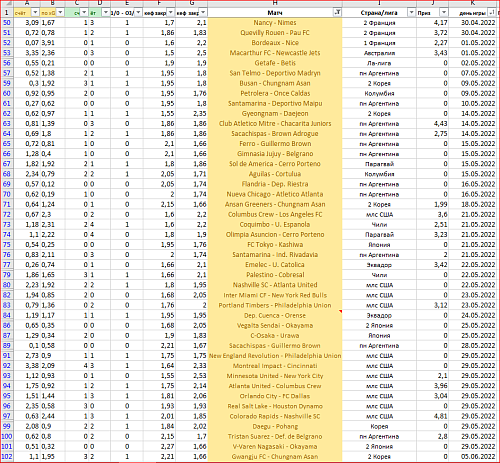Viewport: 500px width, 463px height.
Task: Open filter dropdown for column F 'коф закр'
Action: click(170, 13)
